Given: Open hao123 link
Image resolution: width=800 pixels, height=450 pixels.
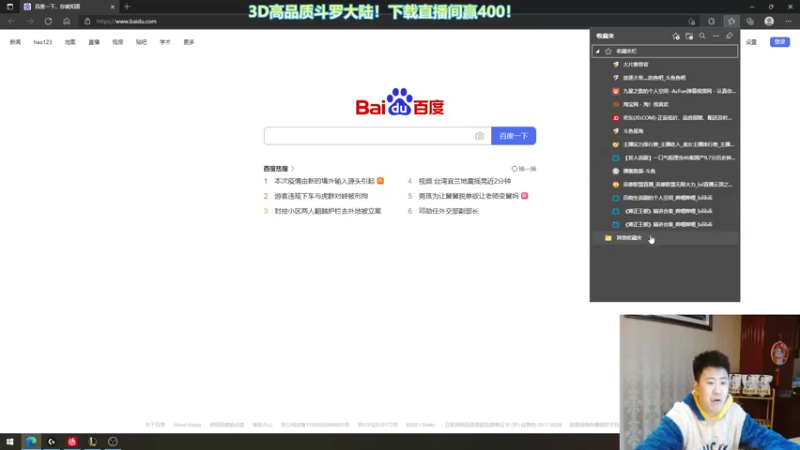Looking at the screenshot, I should pyautogui.click(x=43, y=42).
